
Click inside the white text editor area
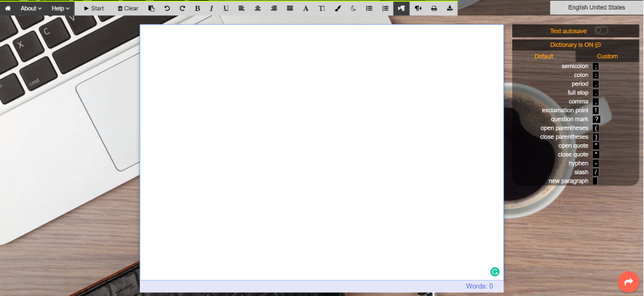(321, 152)
